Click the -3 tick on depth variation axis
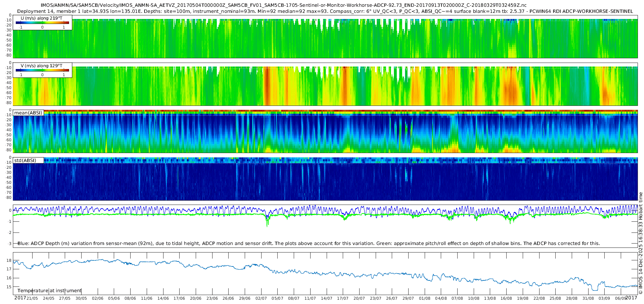The image size is (644, 304). point(9,244)
